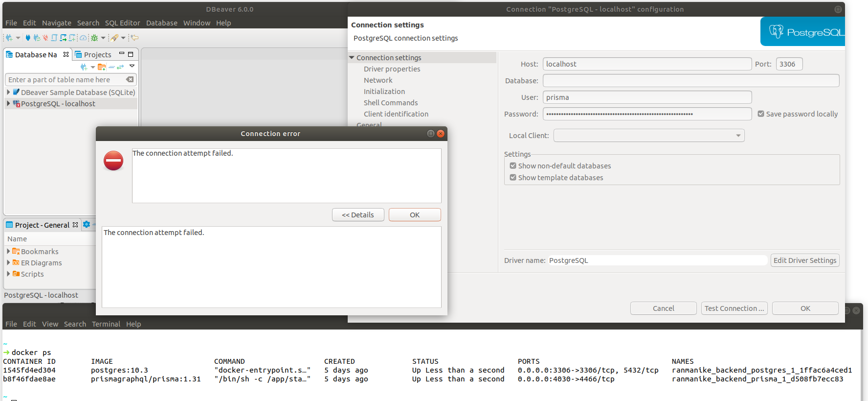Open the Database Navigator view menu triangle
Viewport: 868px width, 401px height.
[132, 66]
